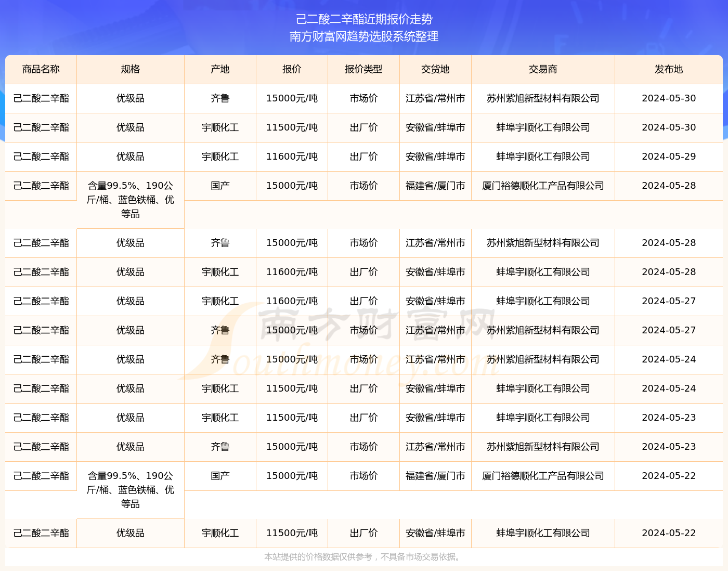Click 11500元/吨 in the 2024-05-30 row
The height and width of the screenshot is (571, 728).
292,127
